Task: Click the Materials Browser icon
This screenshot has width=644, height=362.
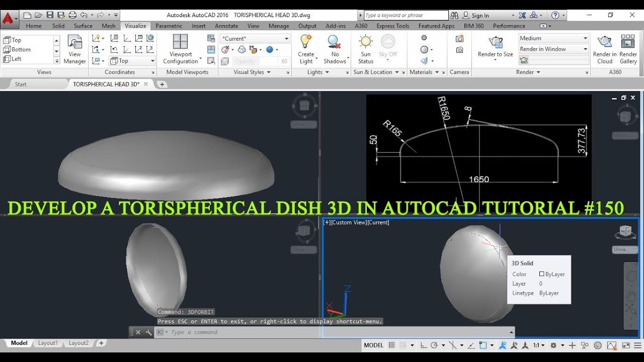Action: pyautogui.click(x=424, y=38)
